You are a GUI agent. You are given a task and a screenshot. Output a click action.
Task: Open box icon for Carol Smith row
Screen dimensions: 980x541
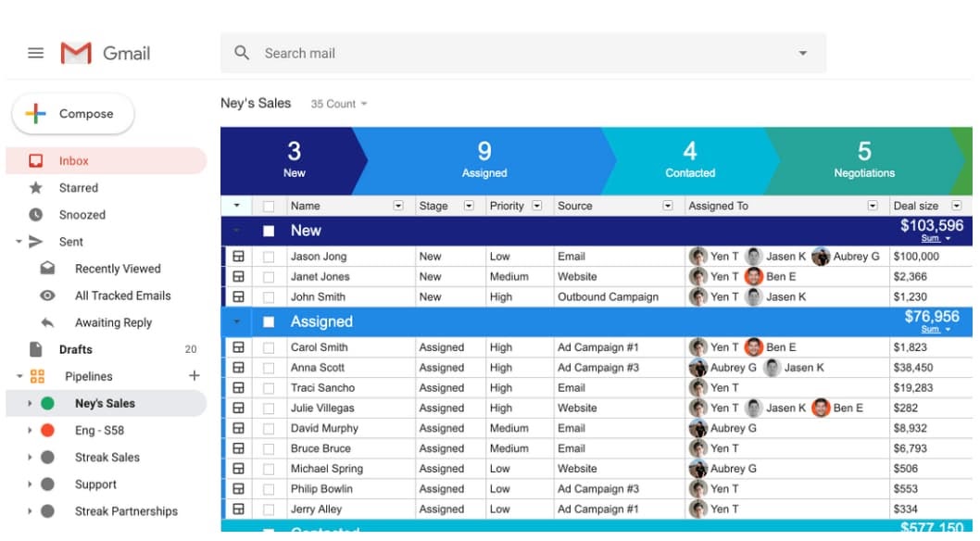tap(238, 346)
